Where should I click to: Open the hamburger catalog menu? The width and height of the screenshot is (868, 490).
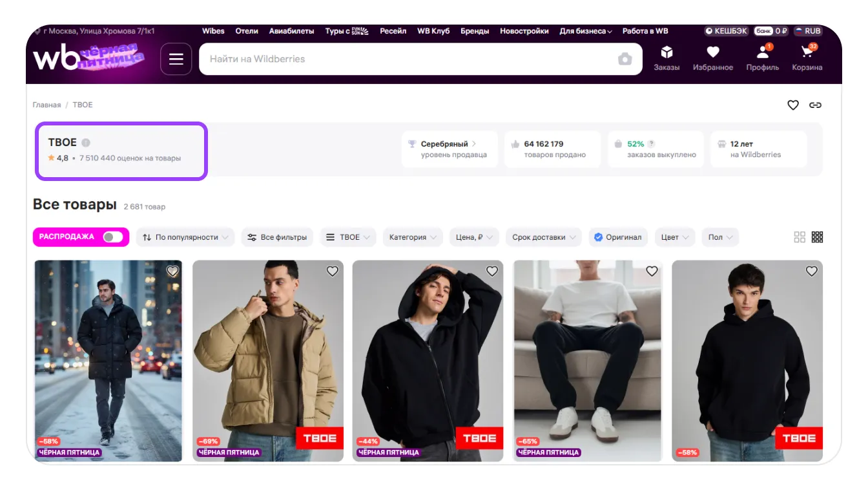pos(176,59)
